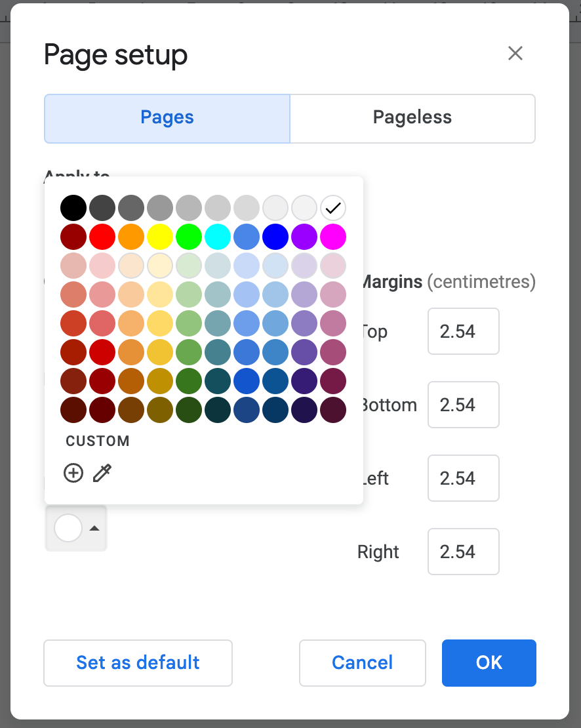Click the Margins (centimetres) heading
Viewport: 581px width, 728px height.
449,282
